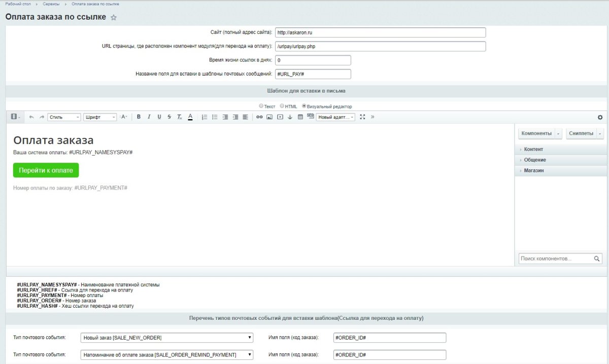Open Новый заказ mail event dropdown
The width and height of the screenshot is (609, 364).
pos(167,338)
